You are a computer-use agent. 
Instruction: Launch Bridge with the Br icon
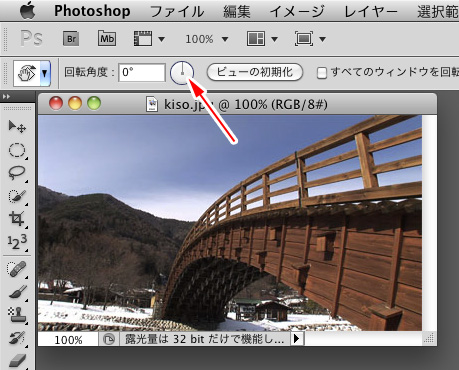(x=71, y=39)
